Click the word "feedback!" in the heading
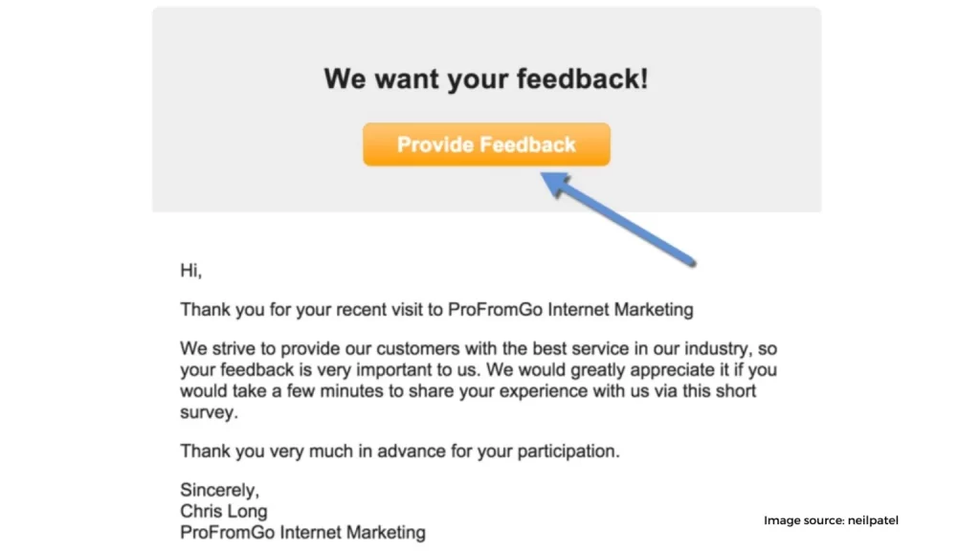Screen dimensions: 980x551 [582, 77]
